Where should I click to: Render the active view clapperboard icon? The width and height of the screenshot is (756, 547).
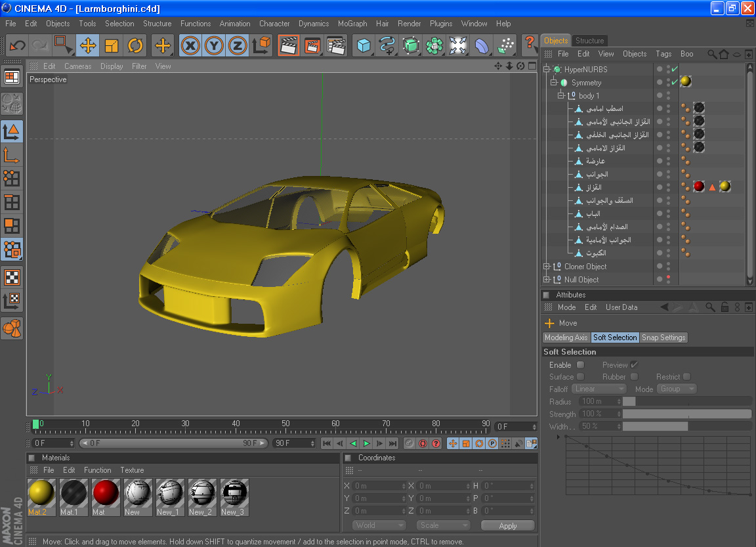point(288,46)
